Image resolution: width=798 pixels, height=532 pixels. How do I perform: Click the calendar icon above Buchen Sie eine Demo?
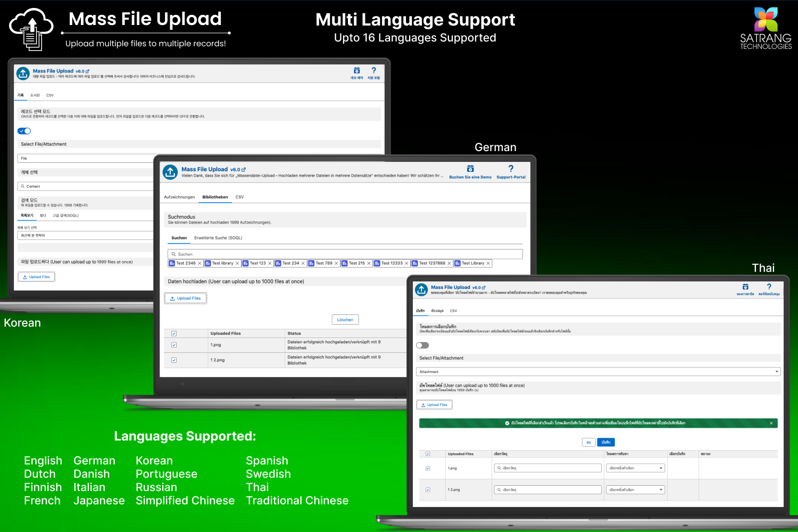(470, 169)
